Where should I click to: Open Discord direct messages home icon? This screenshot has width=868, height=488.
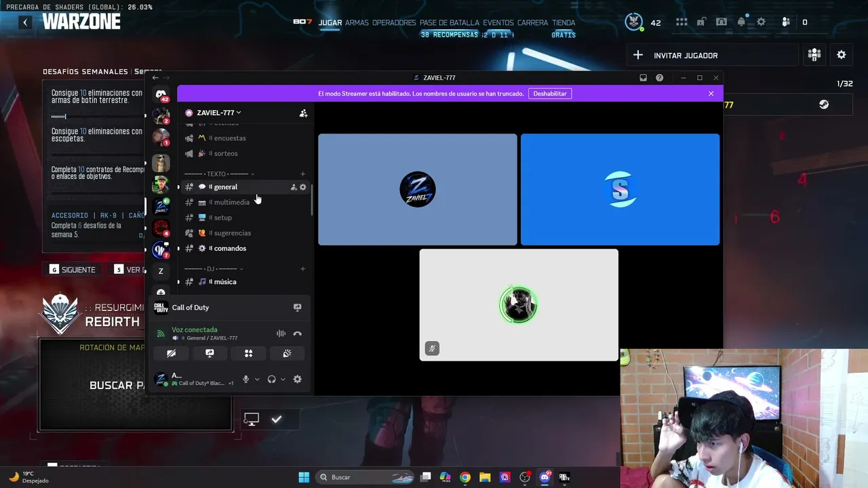161,94
